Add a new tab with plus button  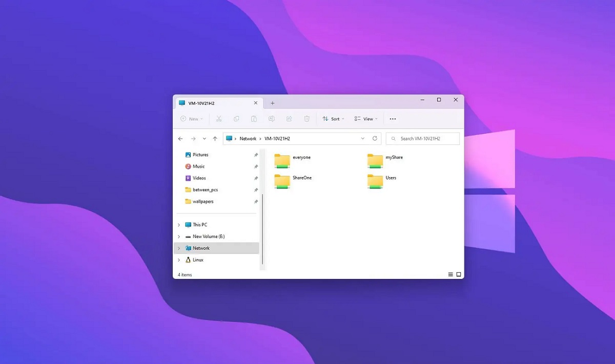point(273,103)
